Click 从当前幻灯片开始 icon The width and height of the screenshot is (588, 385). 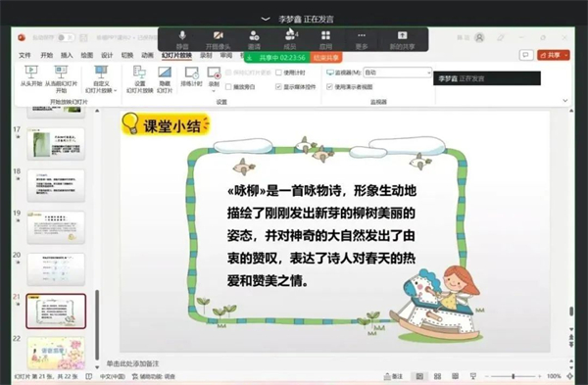(61, 72)
